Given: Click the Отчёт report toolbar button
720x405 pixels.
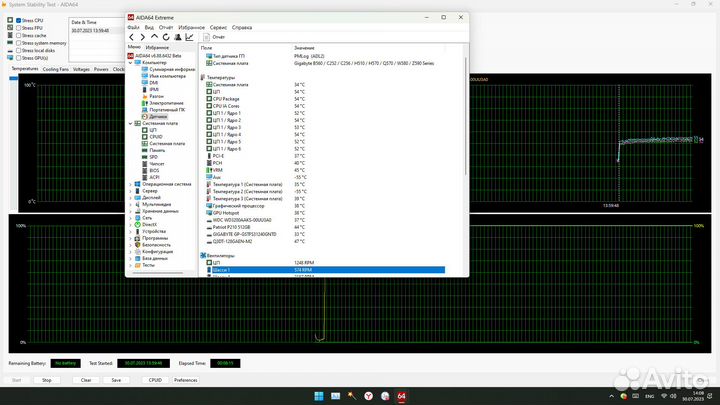Looking at the screenshot, I should point(214,37).
